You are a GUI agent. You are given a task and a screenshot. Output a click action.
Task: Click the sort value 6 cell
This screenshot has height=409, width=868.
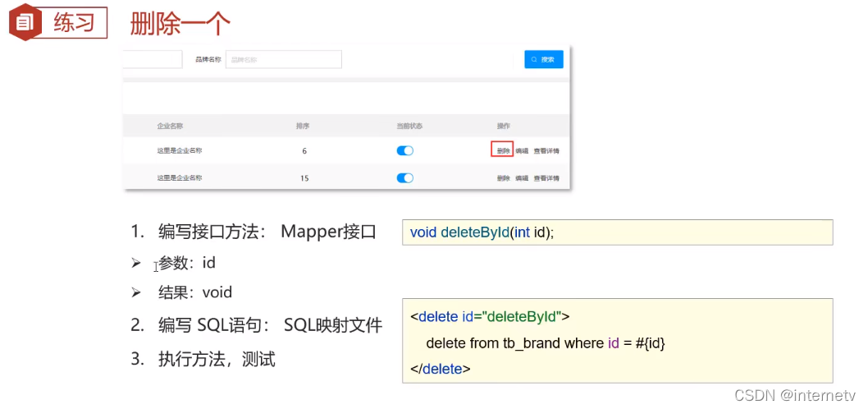304,151
